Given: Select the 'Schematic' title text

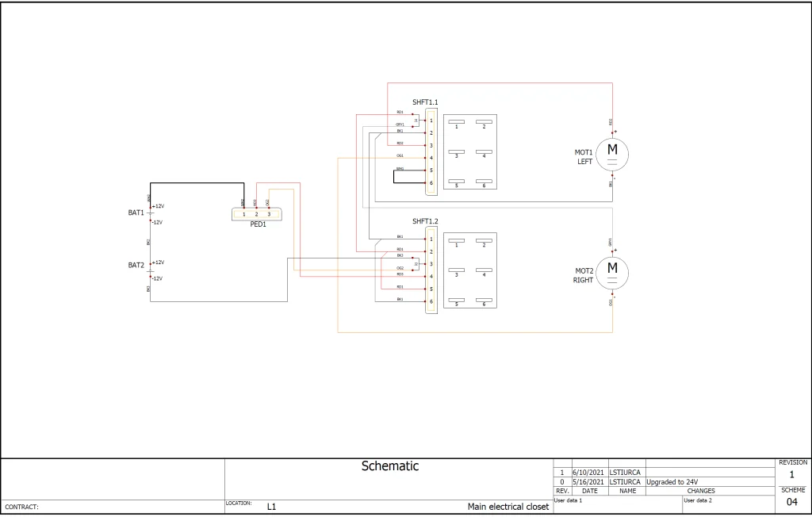Looking at the screenshot, I should tap(389, 466).
